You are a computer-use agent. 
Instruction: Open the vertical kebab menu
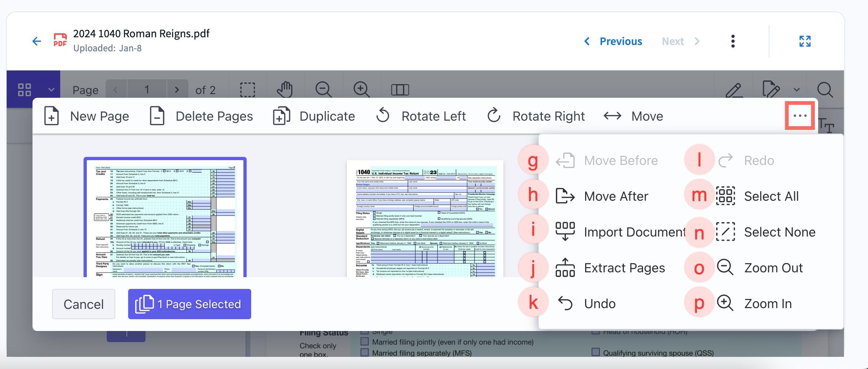coord(733,41)
